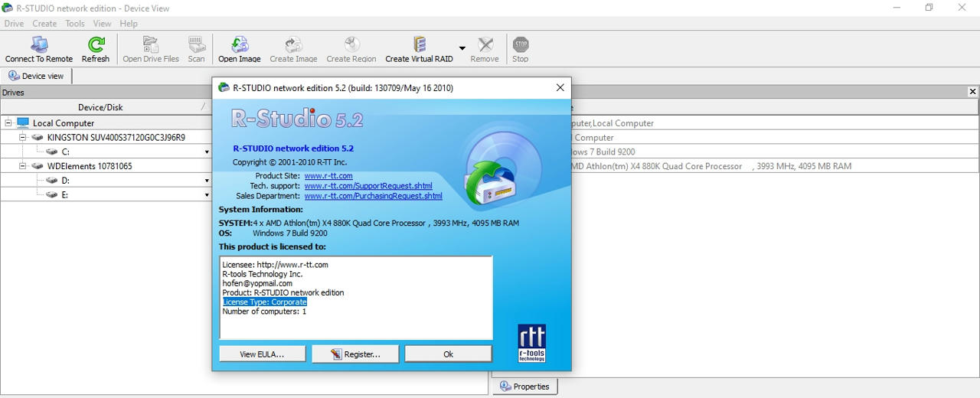Open the dropdown arrow for E: row
The width and height of the screenshot is (980, 398).
pyautogui.click(x=207, y=195)
